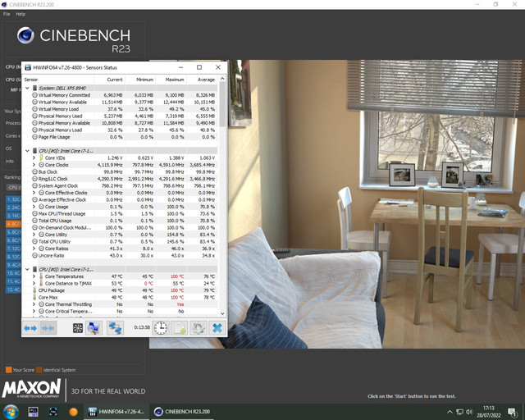Expand the Core Clocks row

click(34, 165)
